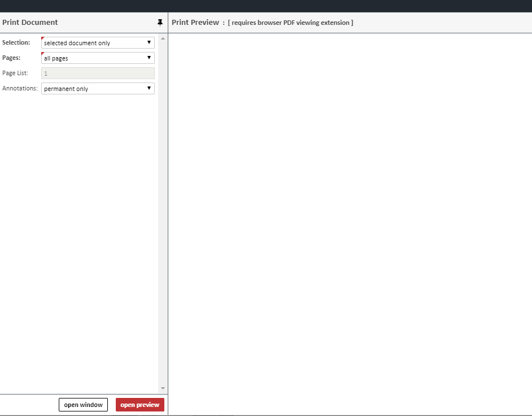
Task: Pin the Print Document panel
Action: pos(160,23)
